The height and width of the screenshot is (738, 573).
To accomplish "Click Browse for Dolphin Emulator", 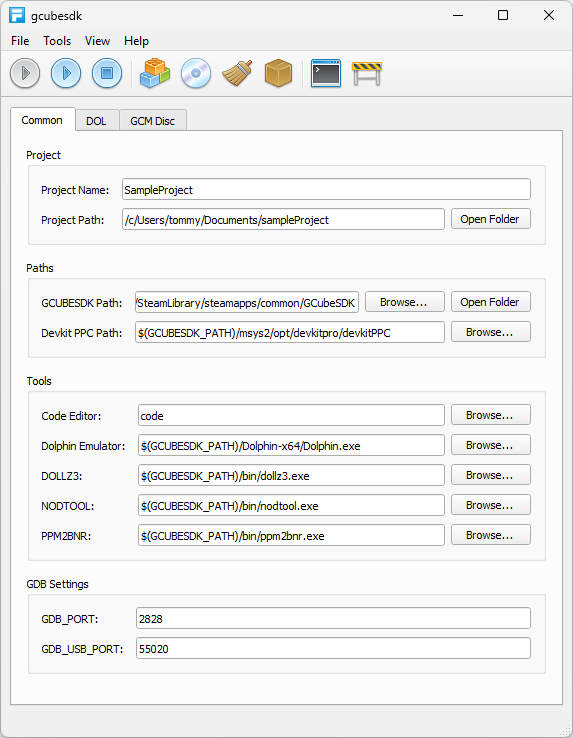I will (x=491, y=445).
